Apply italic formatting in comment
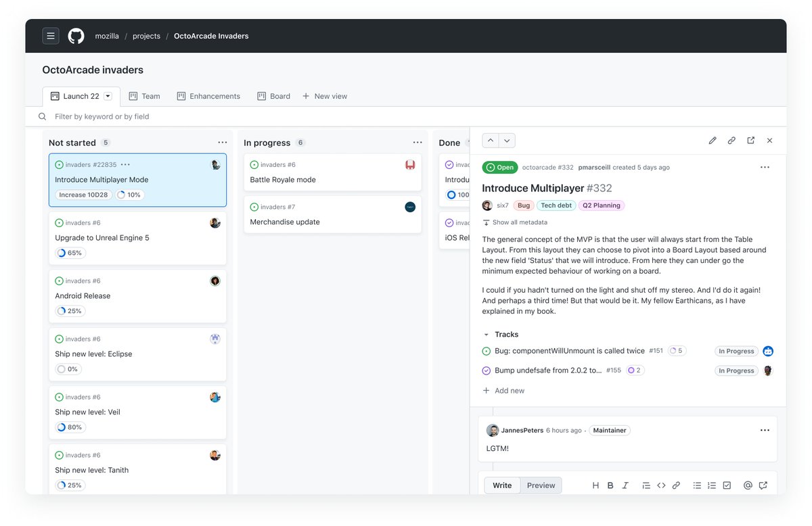Image resolution: width=812 pixels, height=526 pixels. pos(625,485)
